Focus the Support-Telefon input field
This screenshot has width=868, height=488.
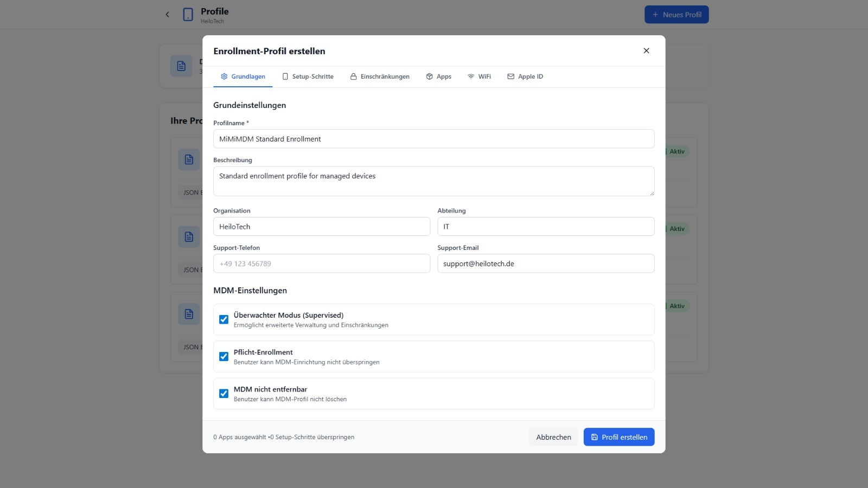(322, 264)
